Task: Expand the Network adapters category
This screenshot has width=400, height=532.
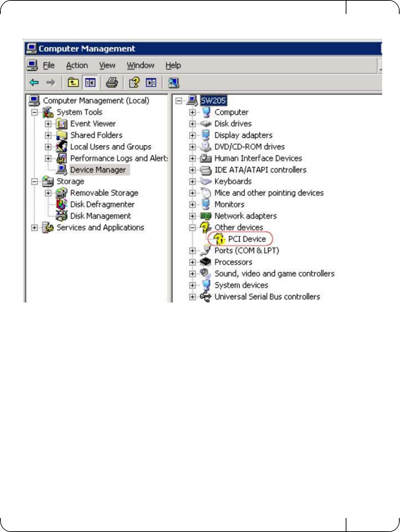Action: coord(192,216)
